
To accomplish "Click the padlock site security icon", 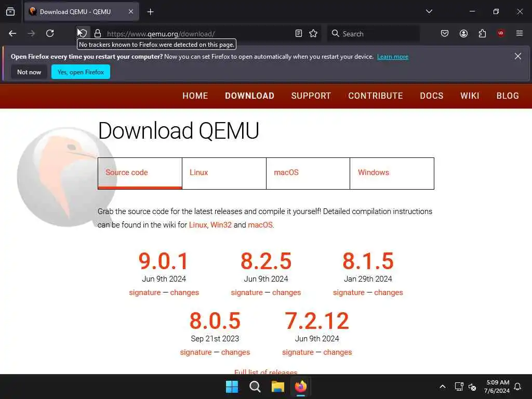I will 98,34.
